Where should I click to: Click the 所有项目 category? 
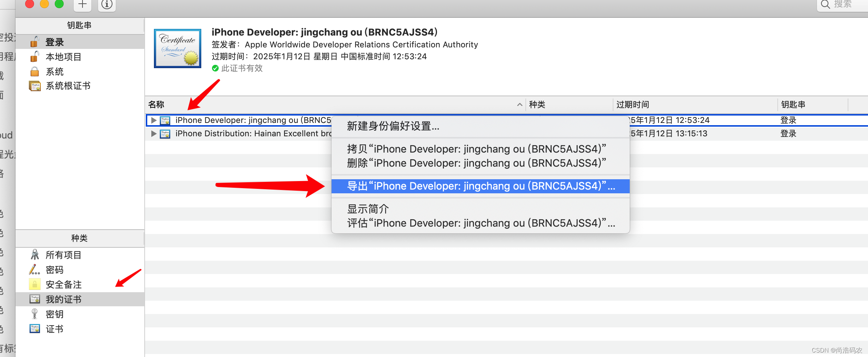(64, 254)
